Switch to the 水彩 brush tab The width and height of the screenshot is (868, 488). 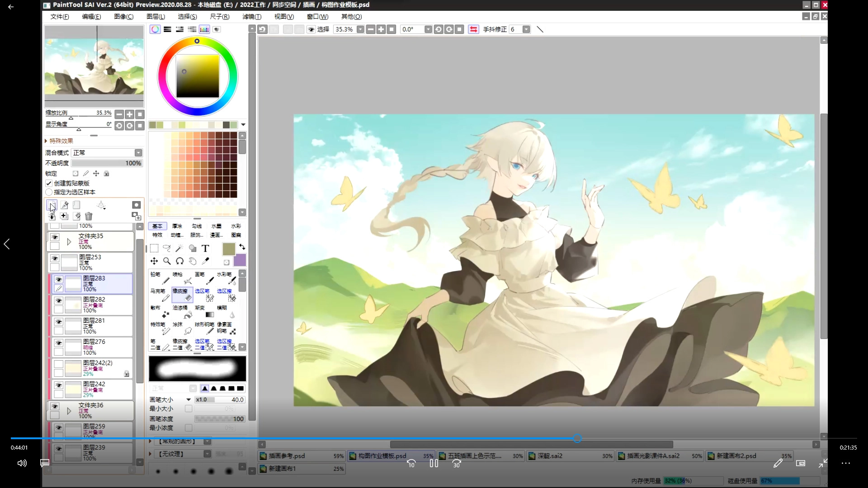click(x=236, y=226)
